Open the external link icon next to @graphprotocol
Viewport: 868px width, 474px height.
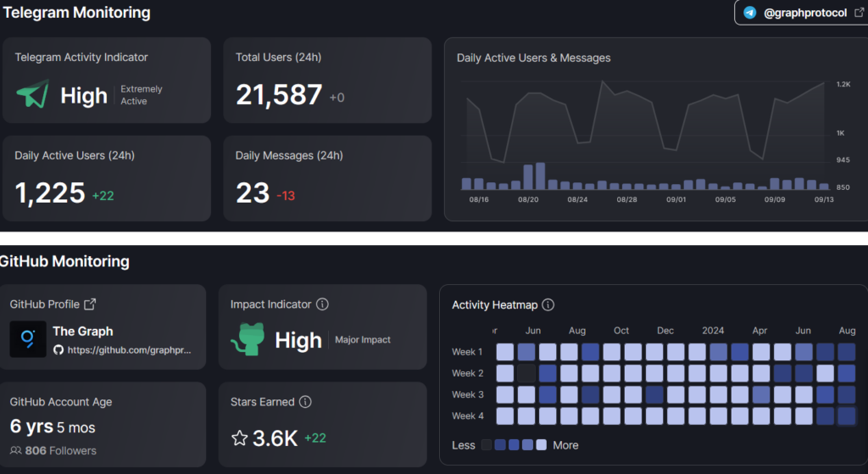860,12
